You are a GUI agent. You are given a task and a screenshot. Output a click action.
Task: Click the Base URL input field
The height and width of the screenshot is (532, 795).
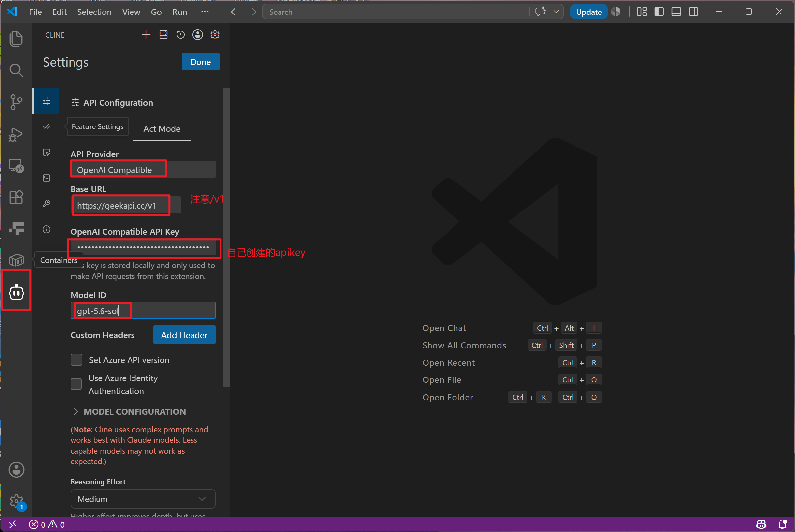(126, 205)
